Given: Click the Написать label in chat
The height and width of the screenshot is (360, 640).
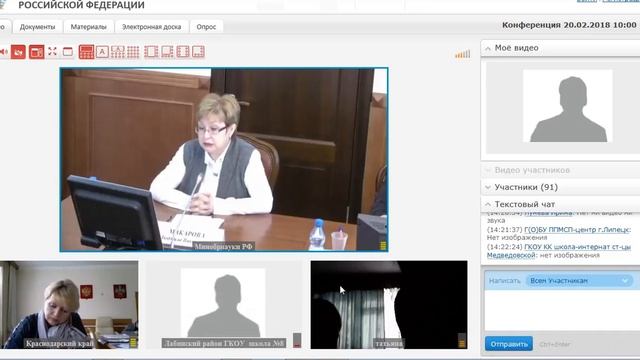Looking at the screenshot, I should (x=504, y=281).
